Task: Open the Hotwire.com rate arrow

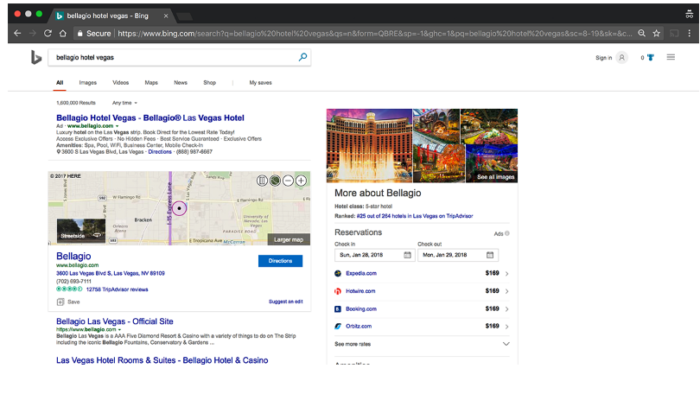Action: click(x=507, y=291)
